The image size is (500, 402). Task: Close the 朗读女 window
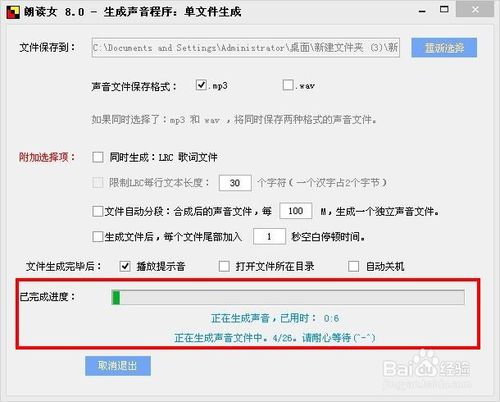(475, 10)
